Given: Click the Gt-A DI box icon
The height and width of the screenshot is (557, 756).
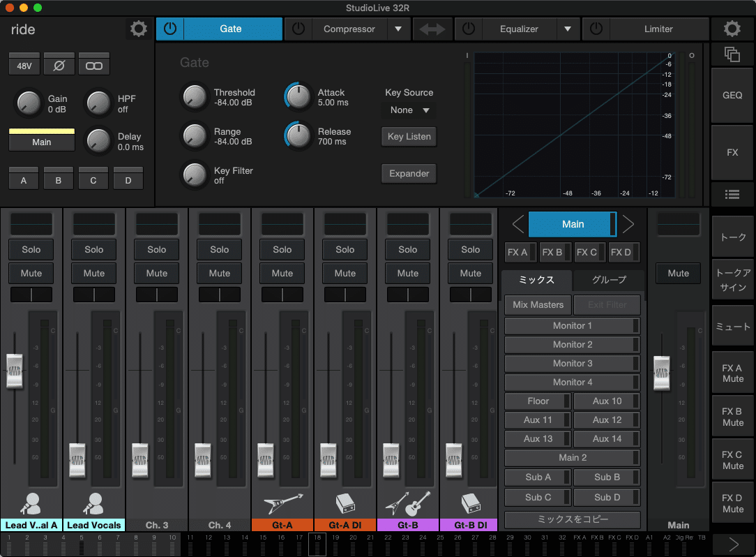Looking at the screenshot, I should tap(345, 503).
